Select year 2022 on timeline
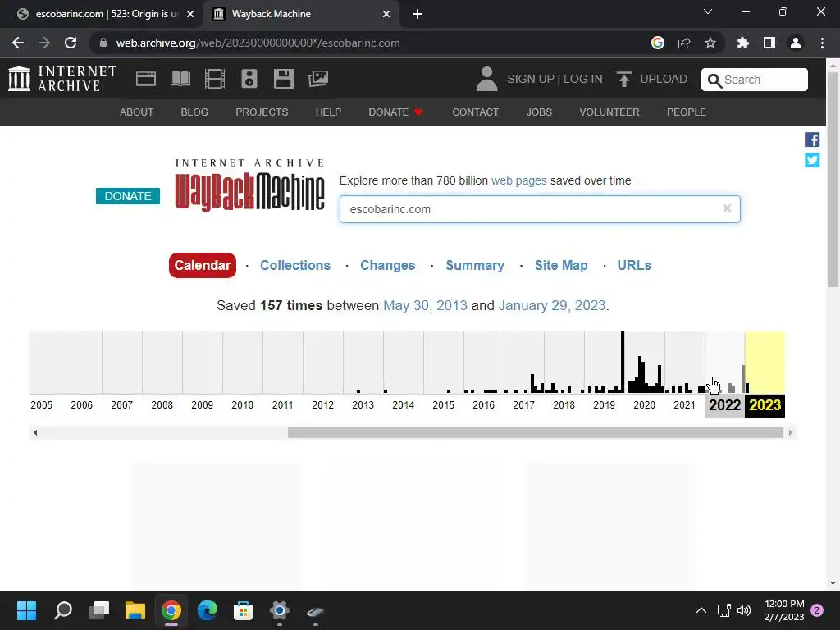840x630 pixels. click(725, 405)
